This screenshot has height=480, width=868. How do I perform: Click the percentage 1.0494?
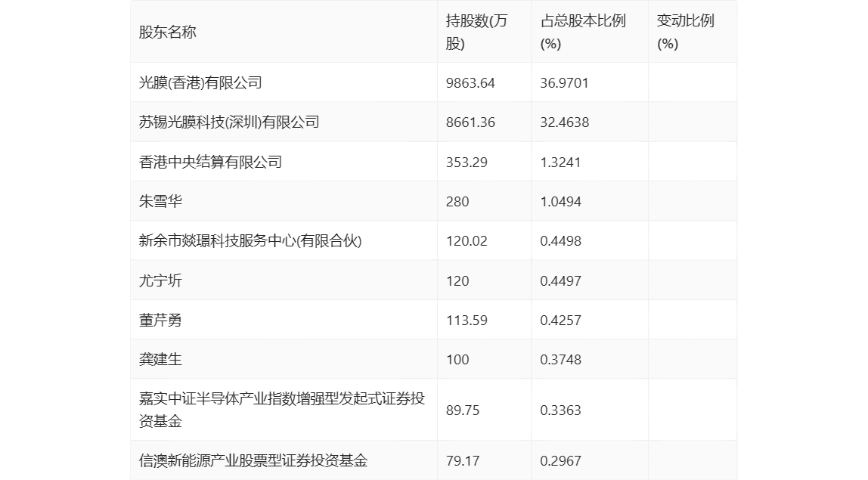pyautogui.click(x=561, y=202)
